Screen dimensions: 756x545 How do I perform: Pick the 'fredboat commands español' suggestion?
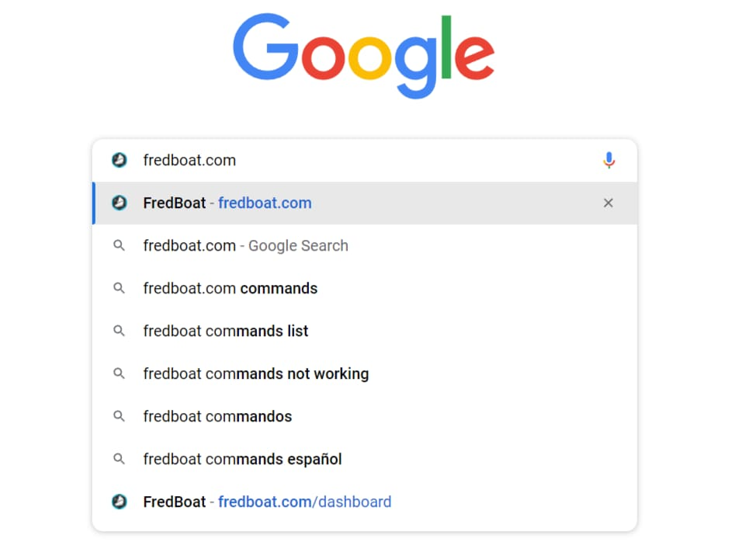pos(365,459)
